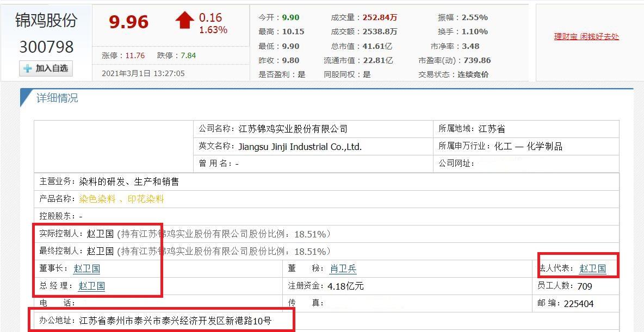The height and width of the screenshot is (332, 644).
Task: Open the 理财宝 闲钱好去处 ad link
Action: point(586,36)
